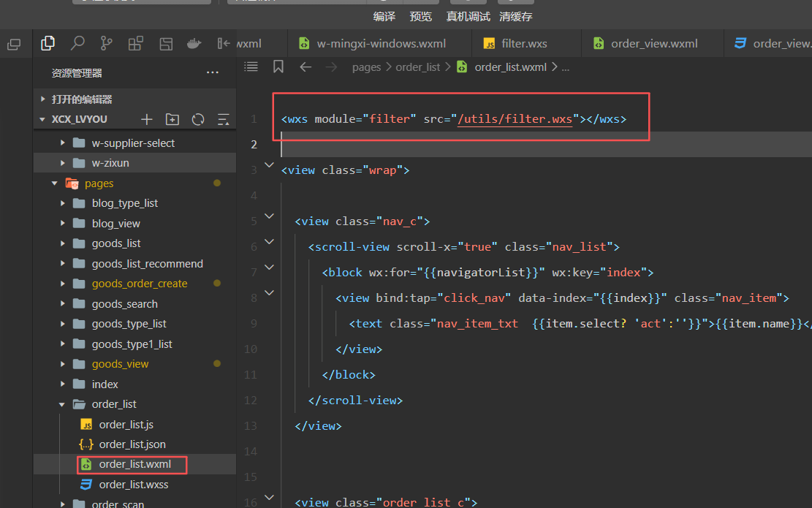Screen dimensions: 812x508
Task: Collapse all folders in explorer
Action: click(224, 119)
